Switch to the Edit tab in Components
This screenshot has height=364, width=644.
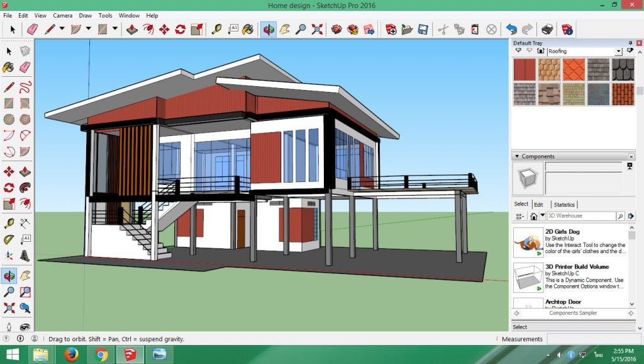(539, 205)
